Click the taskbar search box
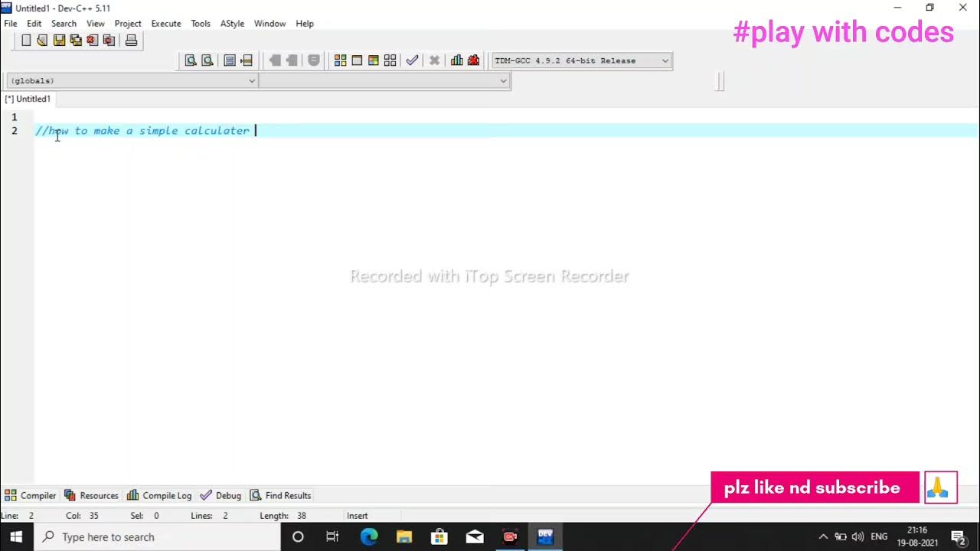Screen dimensions: 980x551 157,536
